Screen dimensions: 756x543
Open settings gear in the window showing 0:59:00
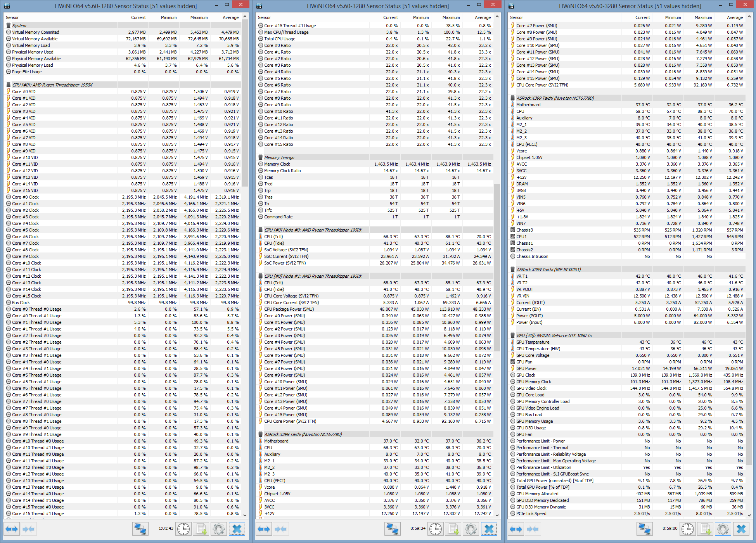point(723,529)
